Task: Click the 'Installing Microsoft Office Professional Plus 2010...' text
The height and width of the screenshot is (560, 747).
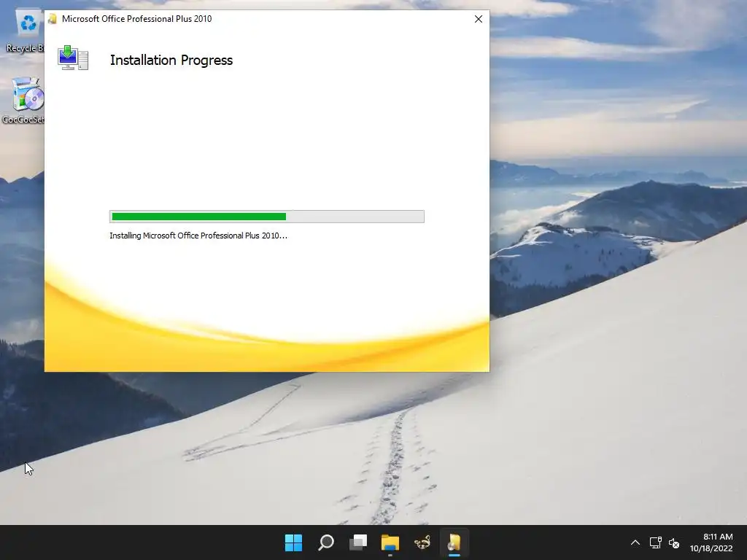Action: point(198,236)
